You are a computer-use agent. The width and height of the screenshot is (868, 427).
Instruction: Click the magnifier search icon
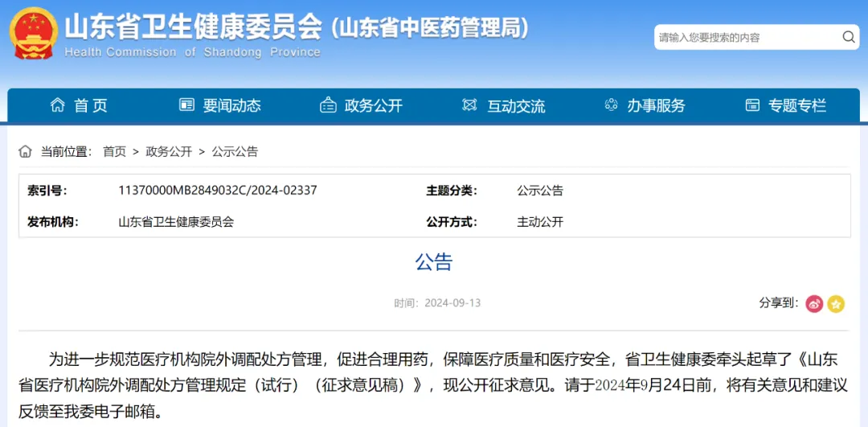click(848, 37)
